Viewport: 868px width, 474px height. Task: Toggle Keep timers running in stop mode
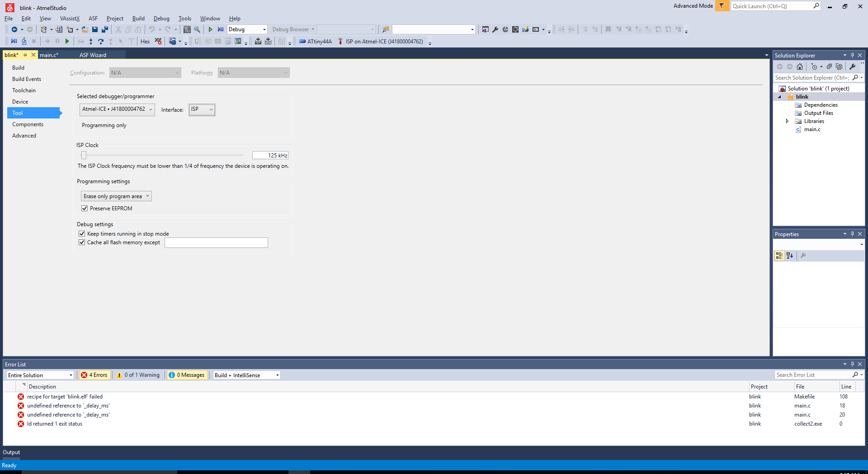click(x=82, y=234)
